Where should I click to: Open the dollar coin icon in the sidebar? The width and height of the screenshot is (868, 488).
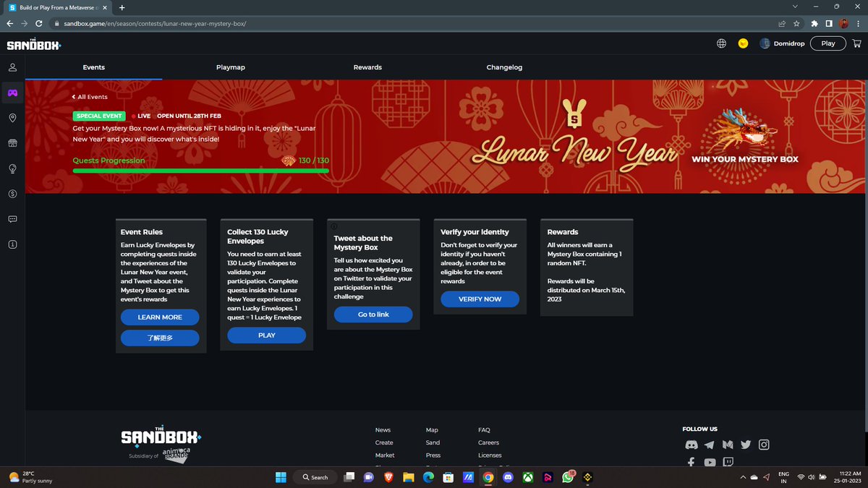[x=12, y=194]
